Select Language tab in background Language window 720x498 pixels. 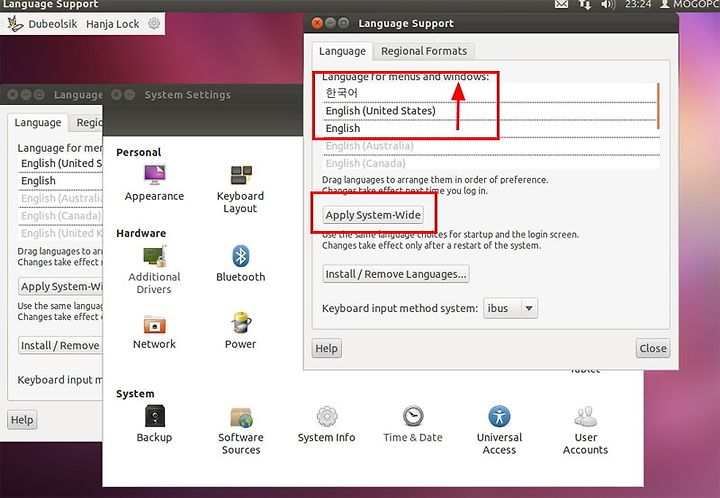tap(38, 123)
